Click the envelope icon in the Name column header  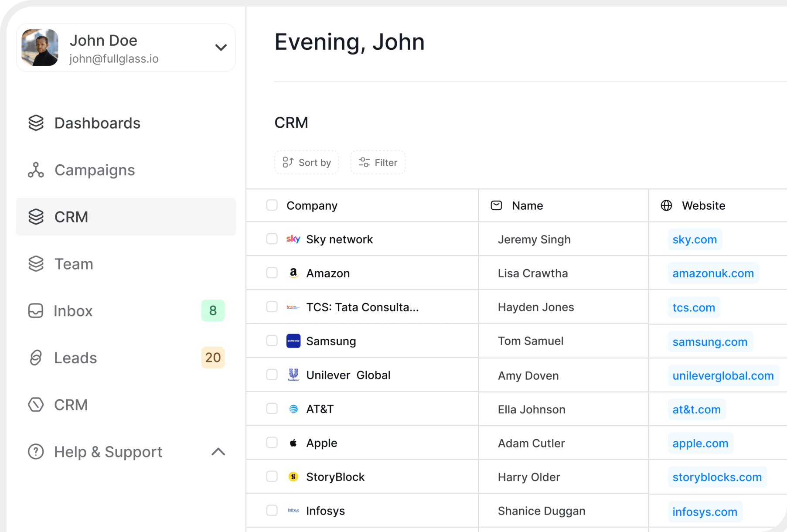pyautogui.click(x=496, y=205)
